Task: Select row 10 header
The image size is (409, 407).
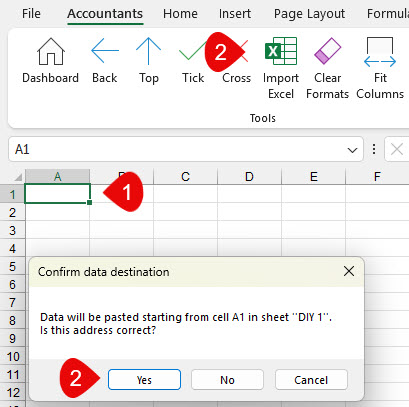Action: point(12,356)
